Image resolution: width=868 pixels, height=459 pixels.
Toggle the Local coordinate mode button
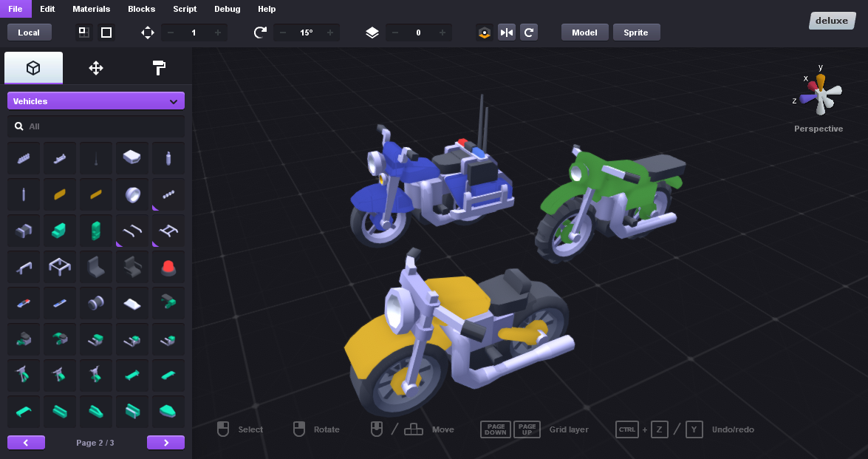coord(29,33)
